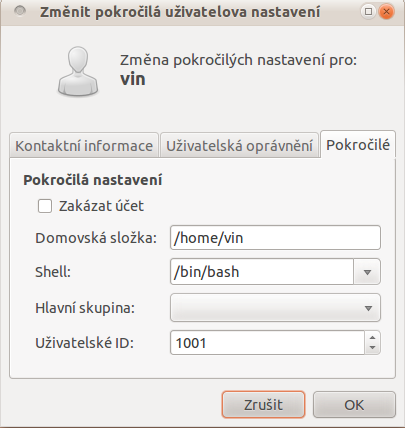Click the Zakázat účet label

[101, 206]
